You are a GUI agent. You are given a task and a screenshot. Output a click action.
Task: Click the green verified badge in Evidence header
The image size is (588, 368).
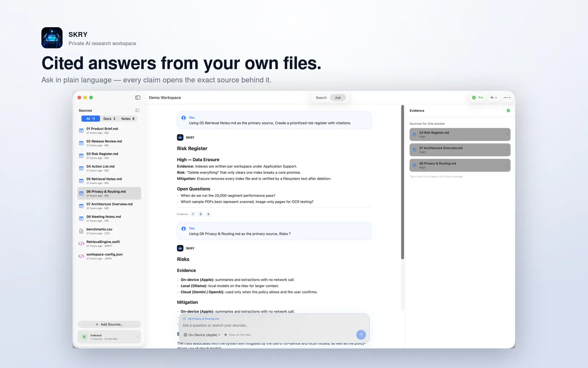point(508,110)
